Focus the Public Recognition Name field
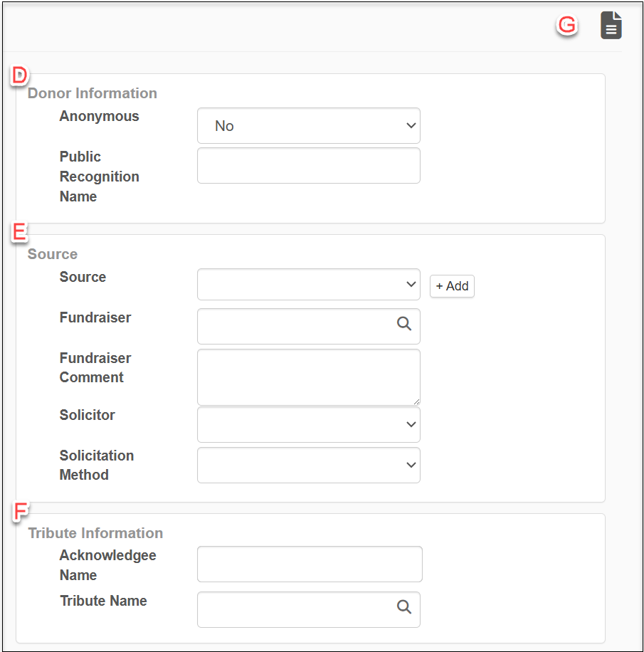 pyautogui.click(x=309, y=166)
